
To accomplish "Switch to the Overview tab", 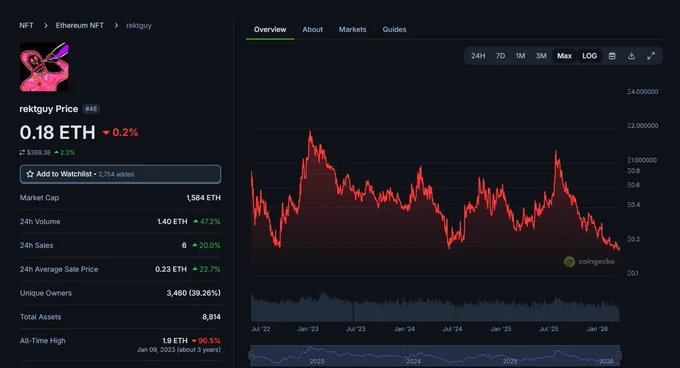I will [x=270, y=29].
